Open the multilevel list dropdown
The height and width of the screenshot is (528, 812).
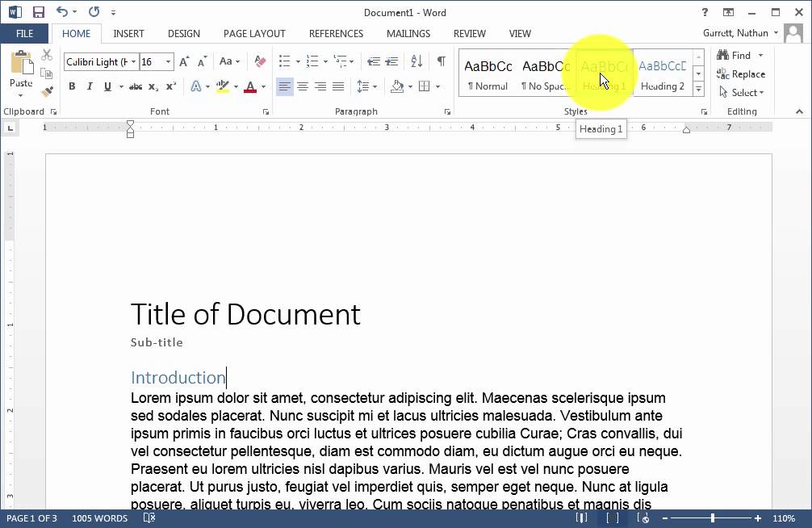(352, 61)
